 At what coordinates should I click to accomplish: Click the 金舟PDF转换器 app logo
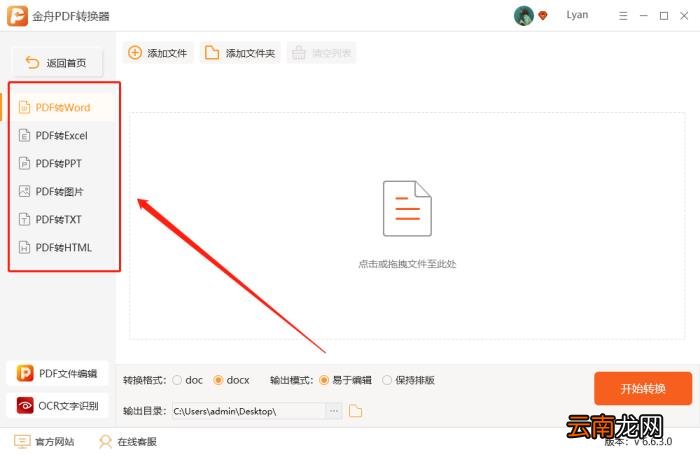point(17,16)
